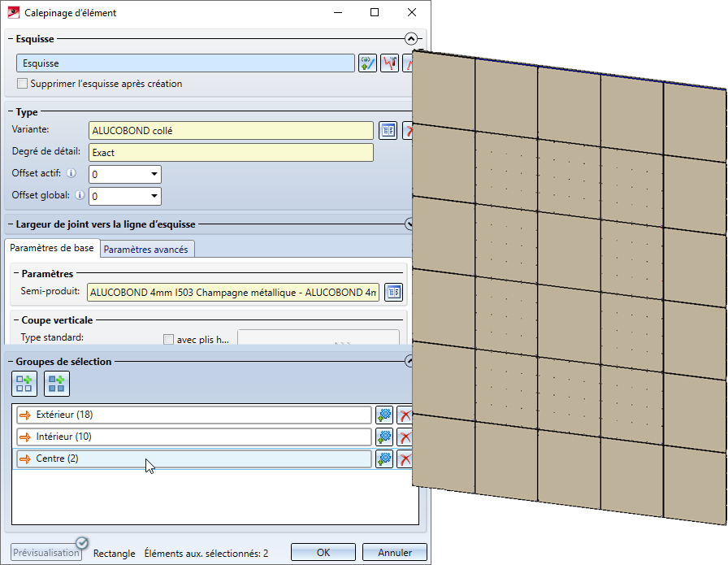Click the Annuler button
728x565 pixels.
click(395, 553)
